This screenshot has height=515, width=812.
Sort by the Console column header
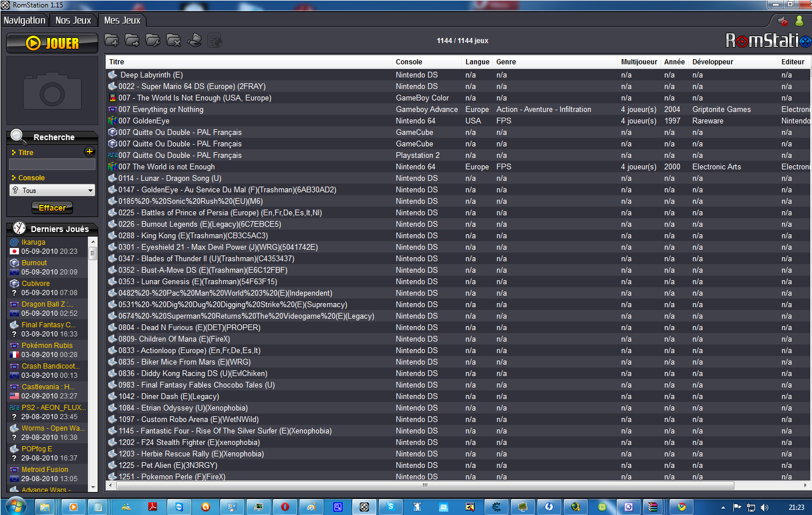(x=427, y=62)
